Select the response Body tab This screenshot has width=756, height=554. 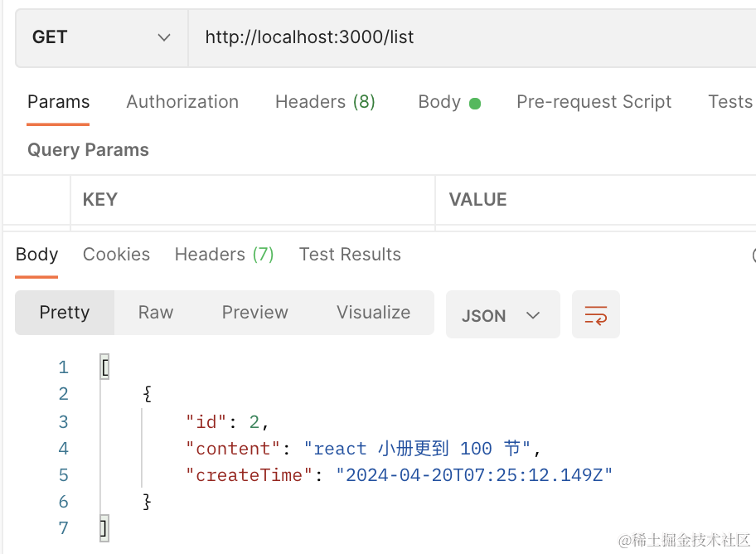click(37, 255)
